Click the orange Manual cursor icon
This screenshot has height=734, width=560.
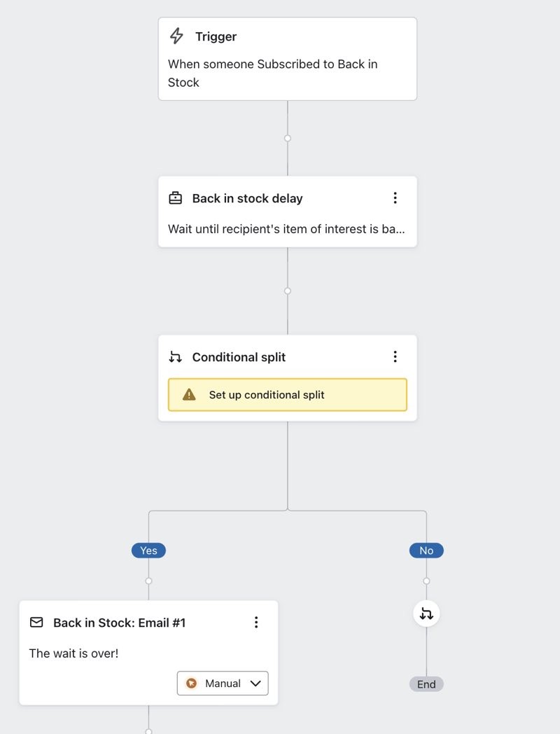[x=192, y=684]
